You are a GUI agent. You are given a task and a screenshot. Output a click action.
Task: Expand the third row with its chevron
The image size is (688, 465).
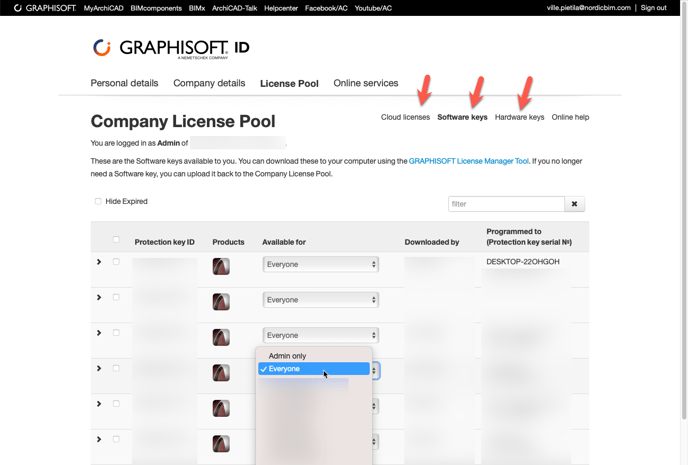[99, 333]
